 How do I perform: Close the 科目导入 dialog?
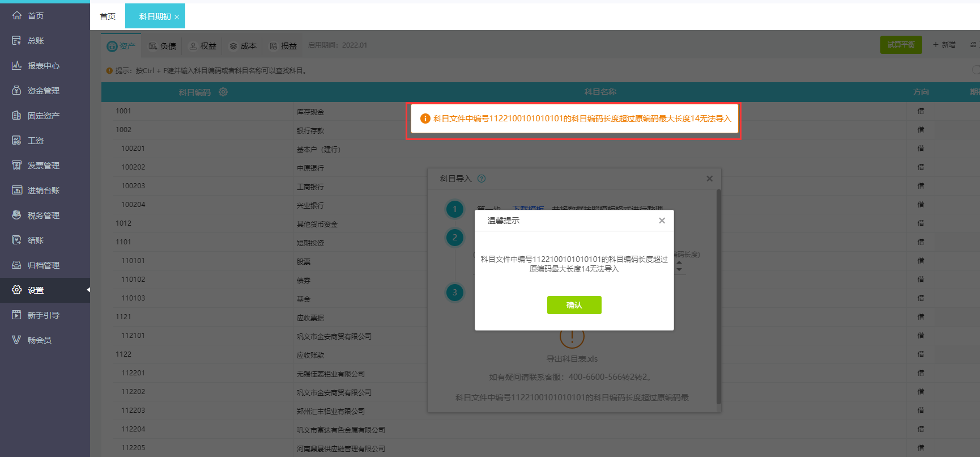point(709,179)
